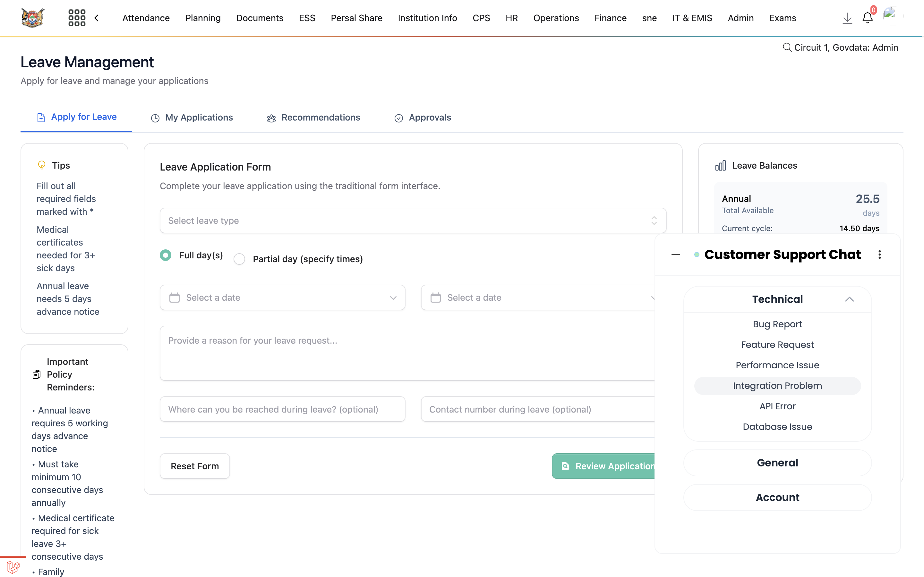Screen dimensions: 924x577
Task: Click the search icon near Circuit 1
Action: (787, 47)
